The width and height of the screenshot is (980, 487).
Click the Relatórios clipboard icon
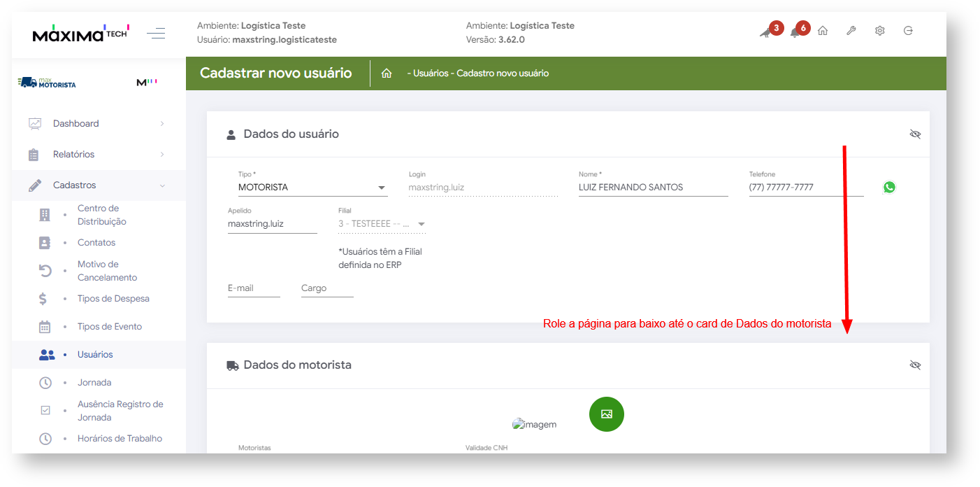pyautogui.click(x=34, y=155)
